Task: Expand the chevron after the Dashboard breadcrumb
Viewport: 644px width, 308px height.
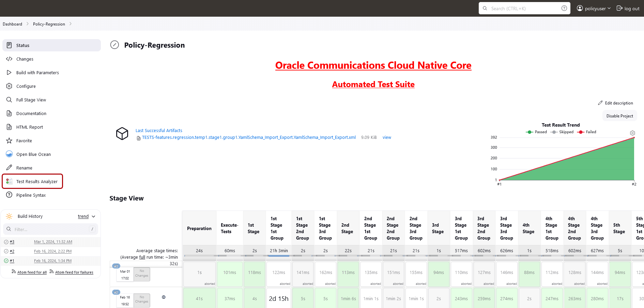Action: coord(28,24)
